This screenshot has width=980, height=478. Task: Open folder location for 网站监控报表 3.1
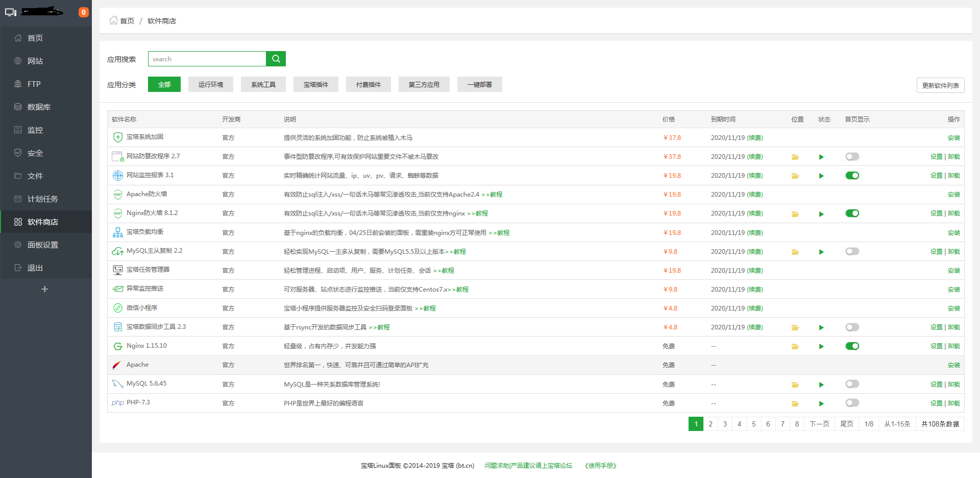pyautogui.click(x=795, y=176)
